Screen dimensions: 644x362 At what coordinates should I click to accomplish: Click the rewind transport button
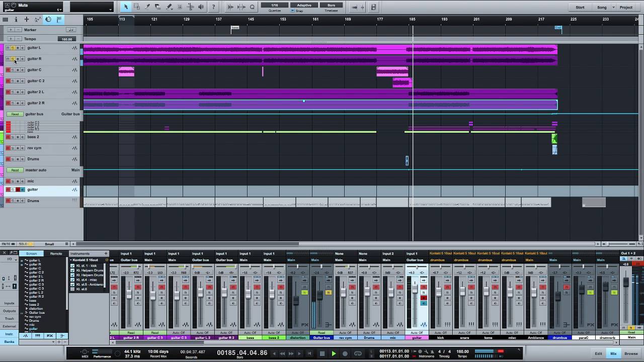point(282,353)
